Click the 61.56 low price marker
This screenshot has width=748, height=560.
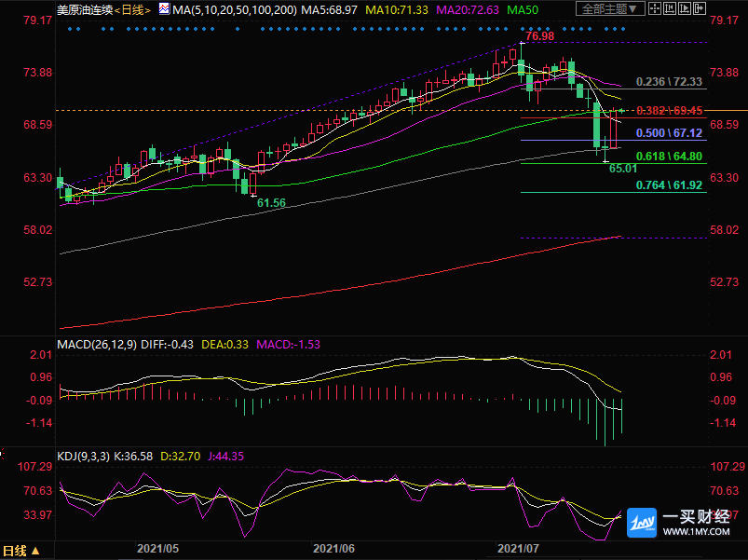pos(271,203)
